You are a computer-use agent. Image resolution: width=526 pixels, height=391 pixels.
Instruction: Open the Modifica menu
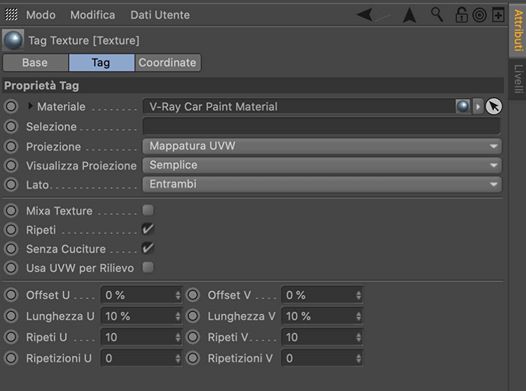coord(93,15)
